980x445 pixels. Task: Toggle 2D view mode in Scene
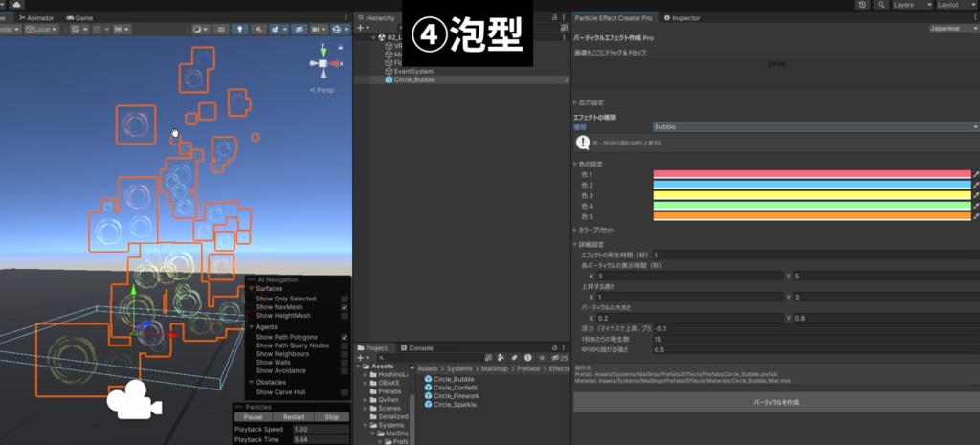coord(220,30)
